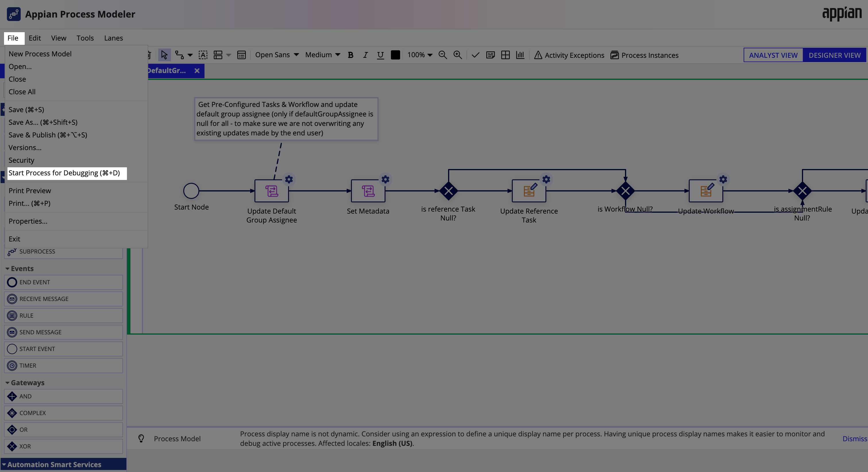Open the Tools menu
This screenshot has height=472, width=868.
[85, 38]
